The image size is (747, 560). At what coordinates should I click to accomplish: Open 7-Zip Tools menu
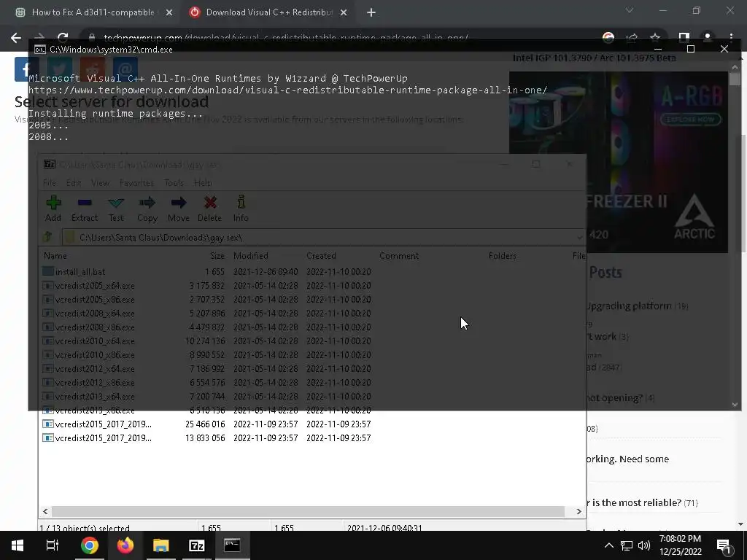(x=174, y=183)
